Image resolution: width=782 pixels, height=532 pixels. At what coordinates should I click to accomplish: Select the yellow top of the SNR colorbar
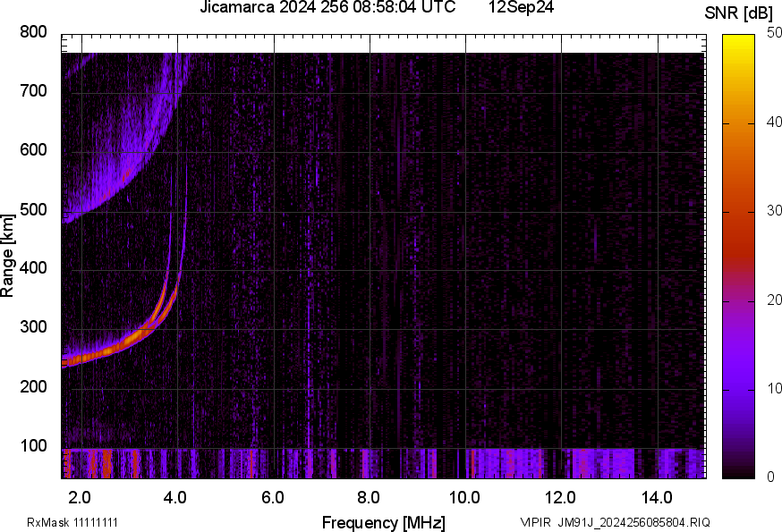click(738, 40)
